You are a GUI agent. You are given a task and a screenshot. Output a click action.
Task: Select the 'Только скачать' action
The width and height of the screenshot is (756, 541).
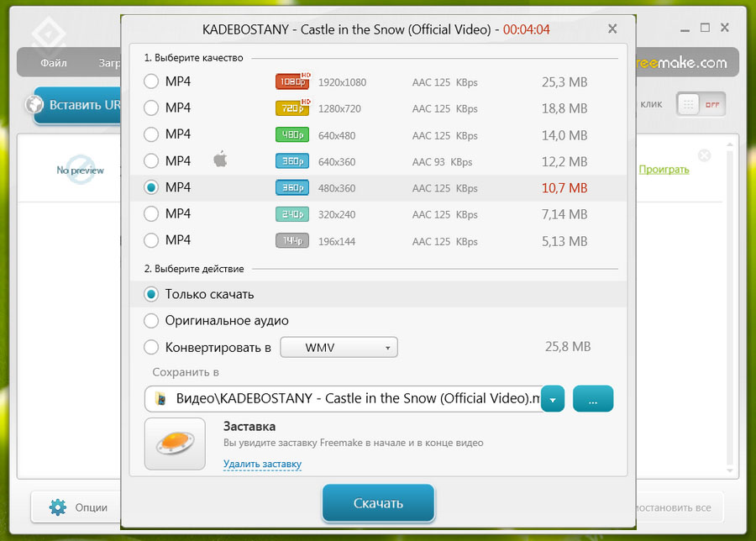pos(151,294)
